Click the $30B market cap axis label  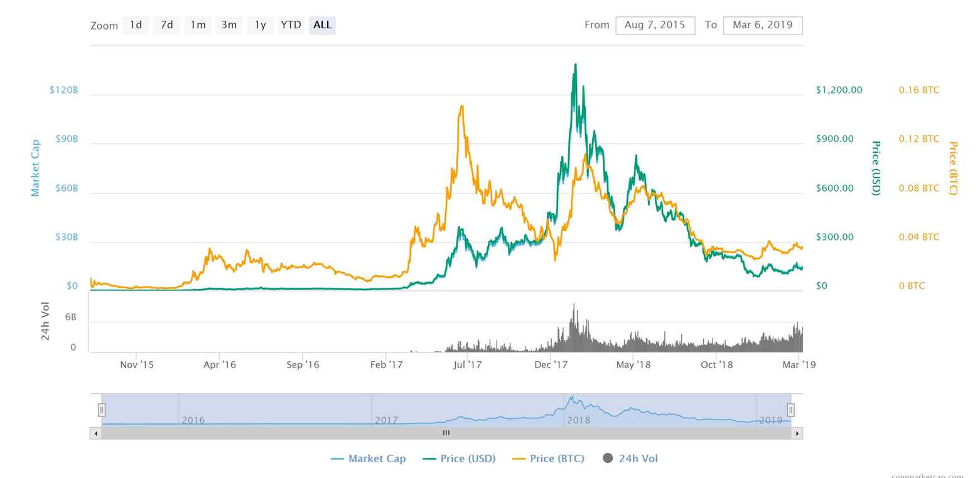(67, 237)
